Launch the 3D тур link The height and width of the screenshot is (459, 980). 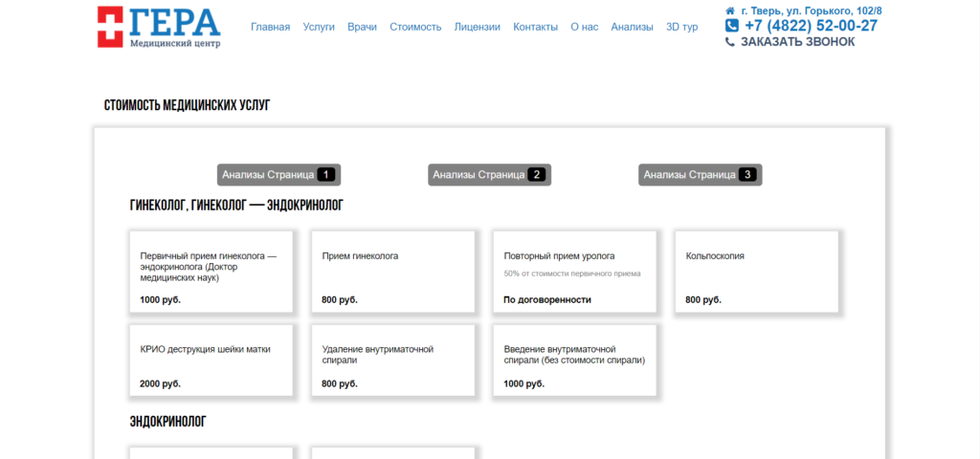(x=681, y=27)
